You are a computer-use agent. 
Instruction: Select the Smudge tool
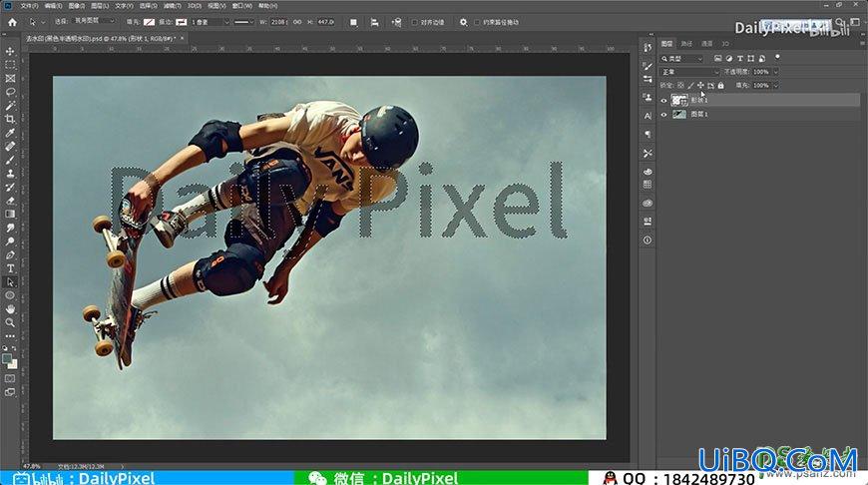10,228
